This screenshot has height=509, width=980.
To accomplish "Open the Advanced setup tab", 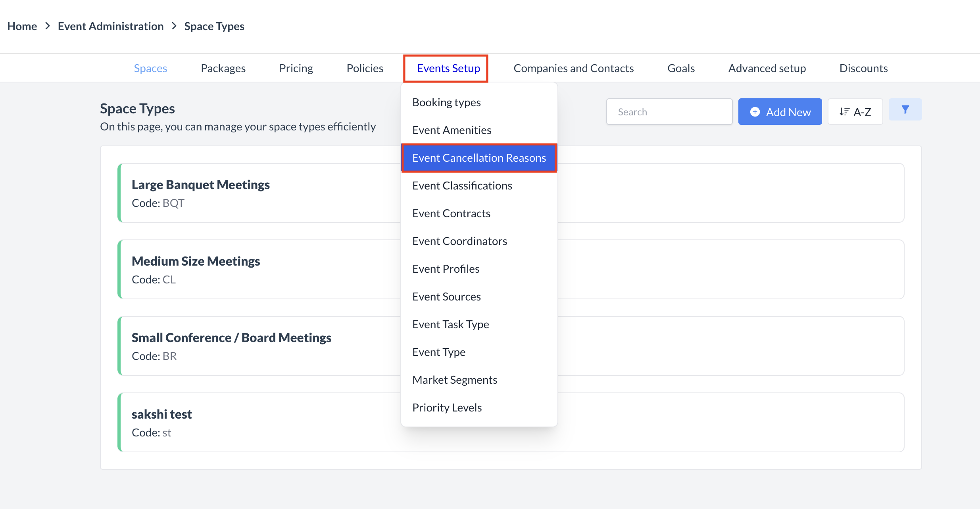I will click(767, 68).
